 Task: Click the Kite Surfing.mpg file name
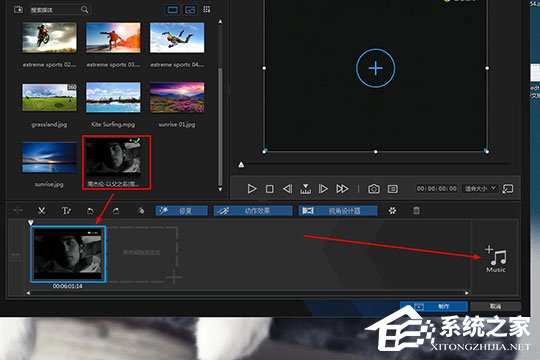pyautogui.click(x=113, y=124)
